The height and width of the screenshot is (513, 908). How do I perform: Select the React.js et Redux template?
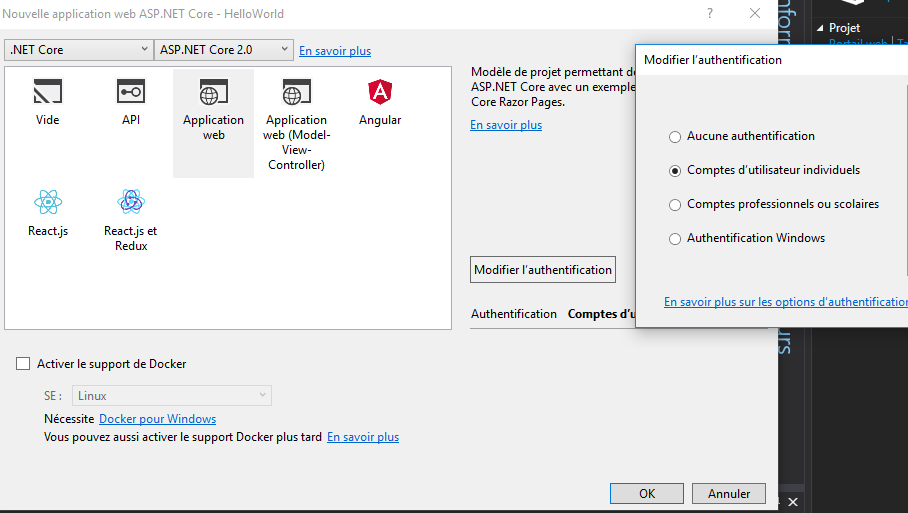tap(131, 203)
